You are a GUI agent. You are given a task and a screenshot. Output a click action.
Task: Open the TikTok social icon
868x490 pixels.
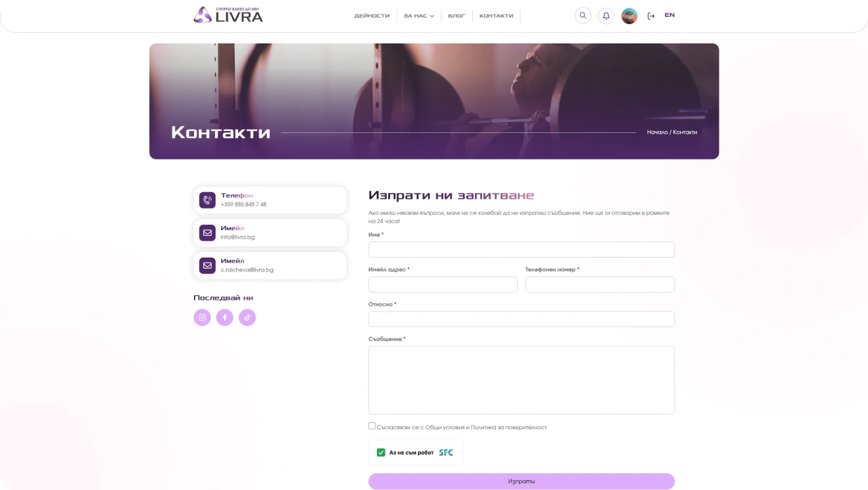247,317
